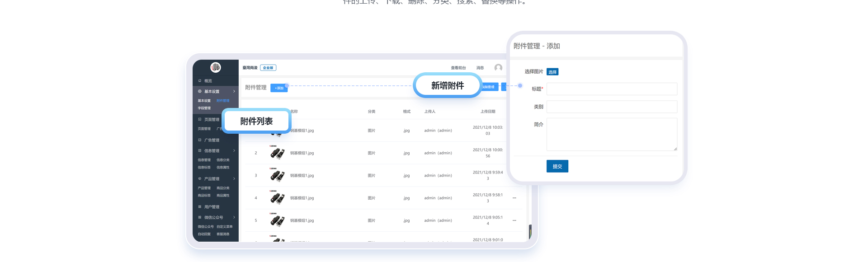The image size is (868, 262).
Task: Click 钢基模组1.jpg file name in row 2
Action: (x=302, y=153)
